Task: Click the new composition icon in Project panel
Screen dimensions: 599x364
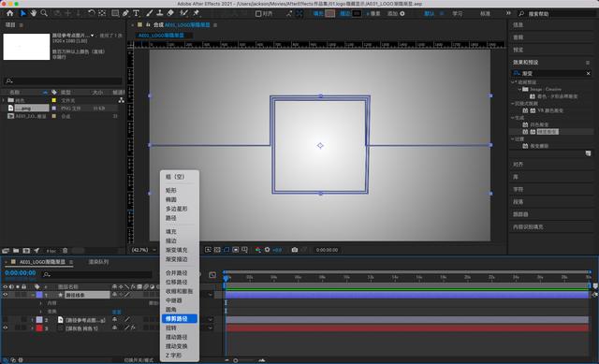Action: tap(26, 251)
